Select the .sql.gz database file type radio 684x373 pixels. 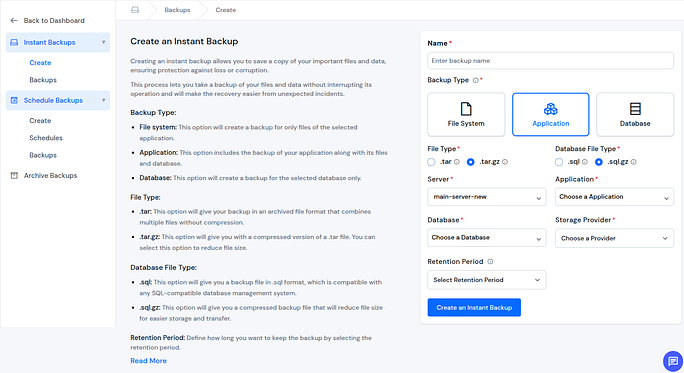(599, 162)
